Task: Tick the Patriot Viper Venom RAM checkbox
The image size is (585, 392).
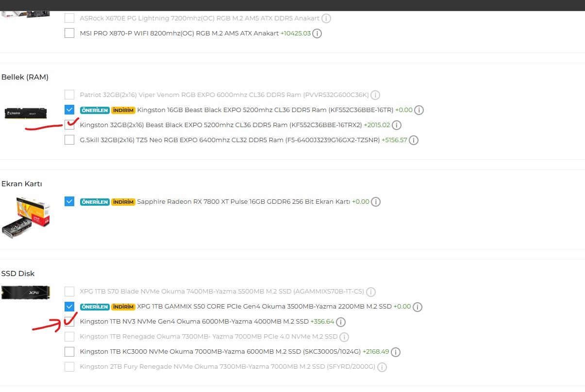Action: click(x=69, y=95)
